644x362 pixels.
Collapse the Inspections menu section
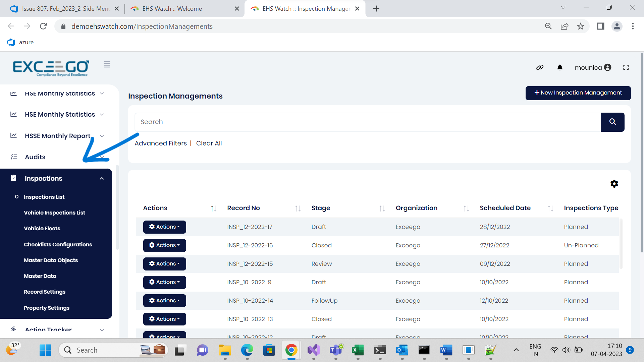click(x=102, y=179)
